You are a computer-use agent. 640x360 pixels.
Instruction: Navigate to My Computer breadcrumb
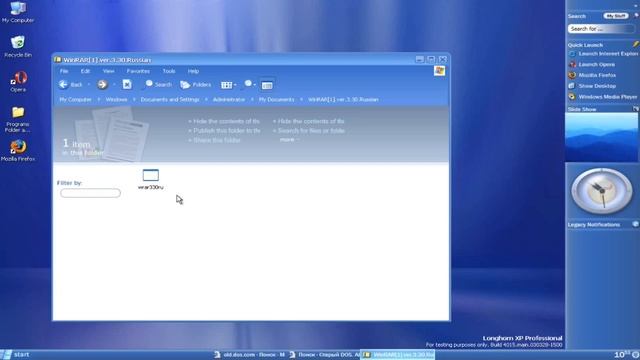[x=76, y=100]
